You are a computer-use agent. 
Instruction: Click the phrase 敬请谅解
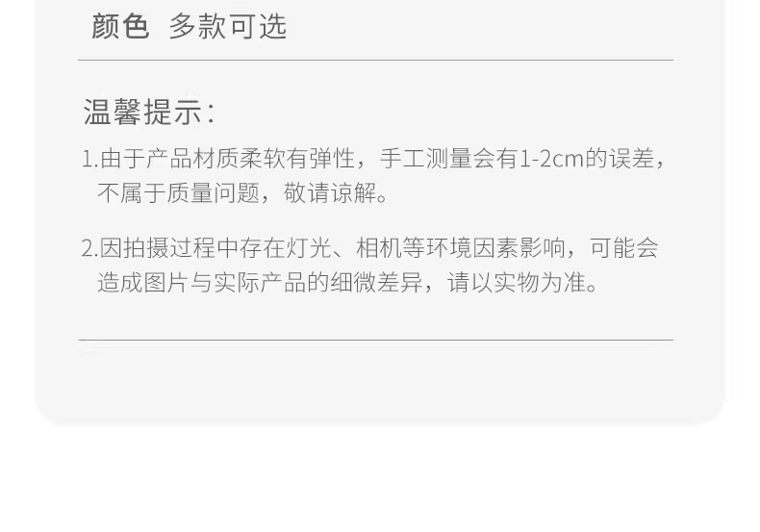click(330, 192)
